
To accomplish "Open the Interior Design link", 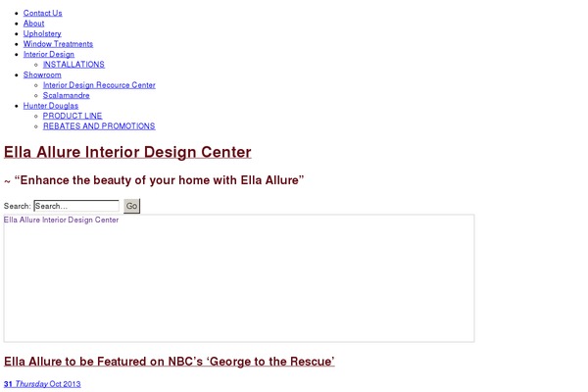I will (x=49, y=55).
